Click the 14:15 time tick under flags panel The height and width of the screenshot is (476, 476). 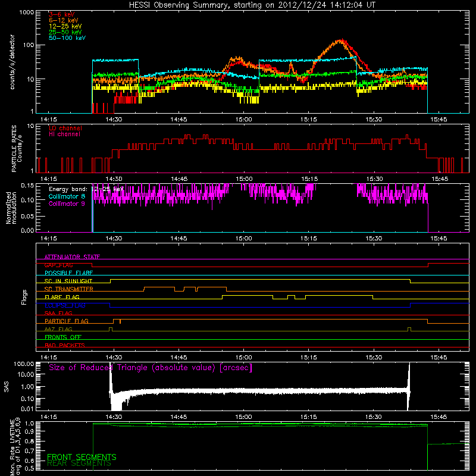click(x=49, y=358)
